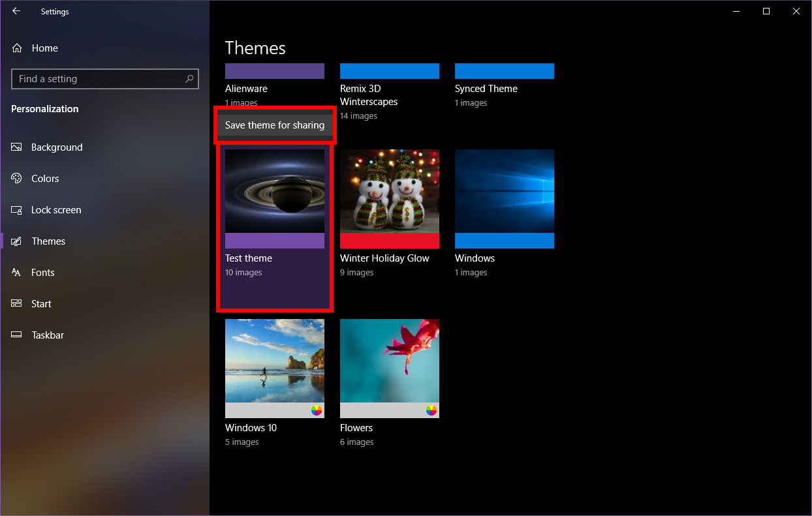Click the Colors palette icon
The height and width of the screenshot is (516, 812).
[17, 179]
